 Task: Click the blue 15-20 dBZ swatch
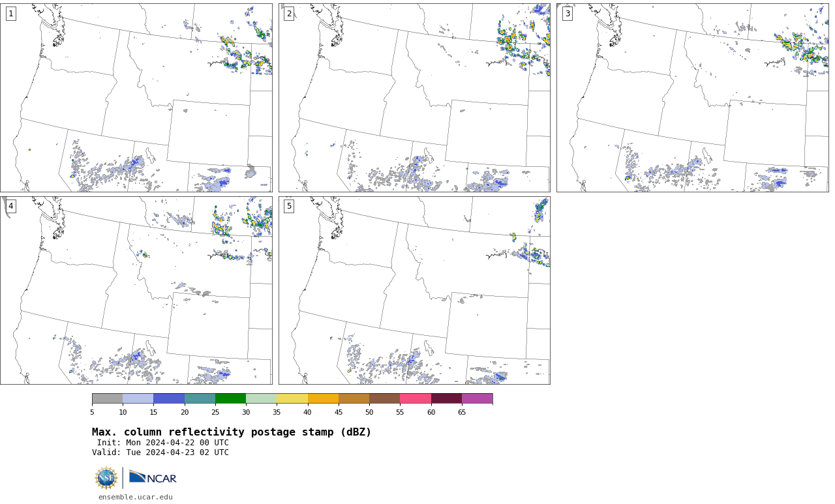pos(169,398)
